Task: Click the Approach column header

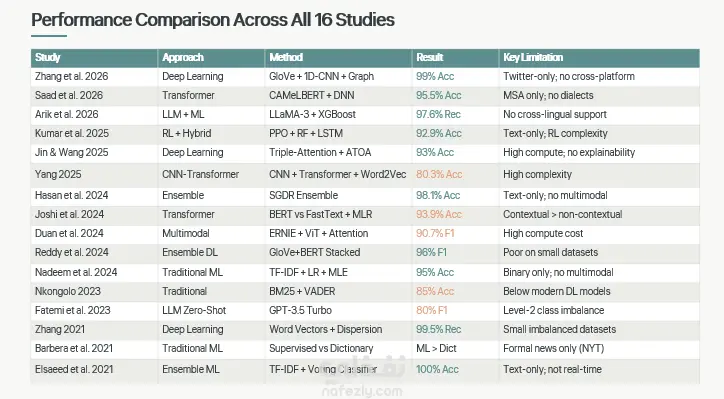Action: 183,57
